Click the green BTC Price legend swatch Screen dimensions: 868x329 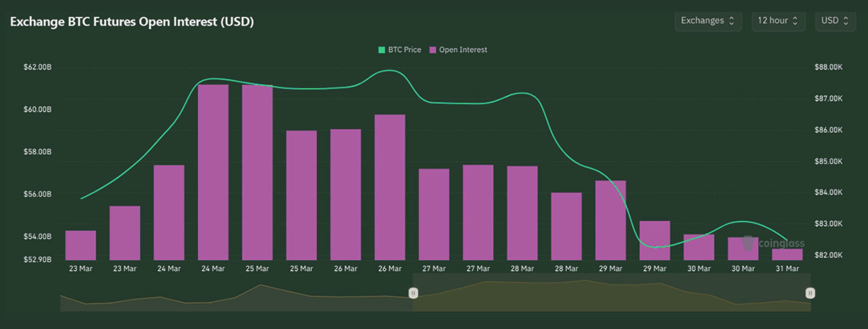pos(381,50)
